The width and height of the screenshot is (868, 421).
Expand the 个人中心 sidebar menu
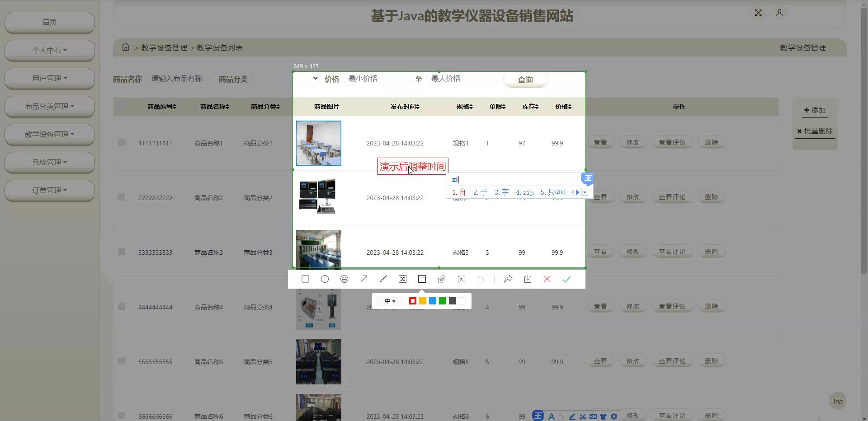coord(50,50)
